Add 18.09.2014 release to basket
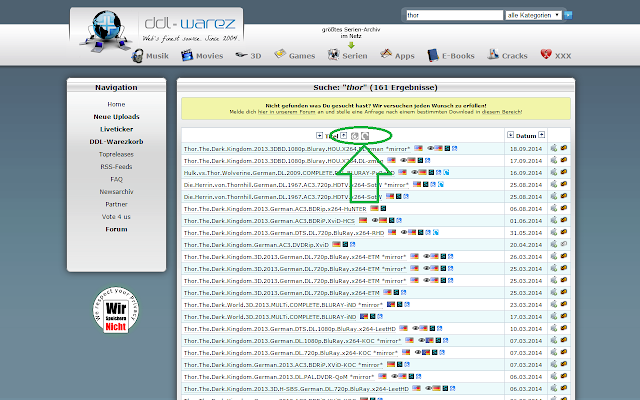Screen dimensions: 640x400 coord(553,148)
